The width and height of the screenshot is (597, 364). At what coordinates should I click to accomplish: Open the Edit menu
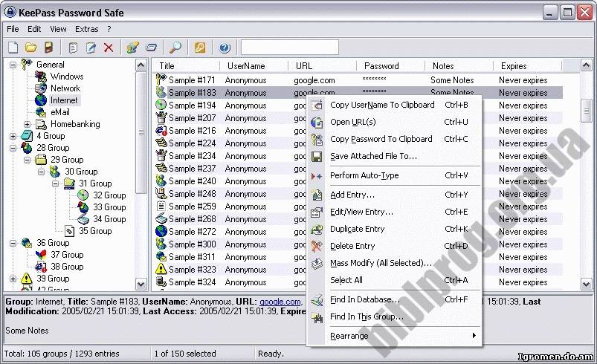[34, 29]
